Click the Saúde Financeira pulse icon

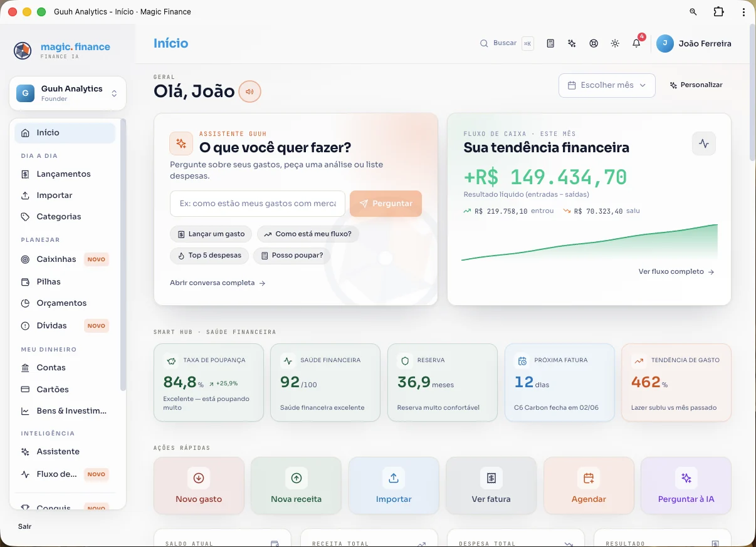[x=288, y=361]
